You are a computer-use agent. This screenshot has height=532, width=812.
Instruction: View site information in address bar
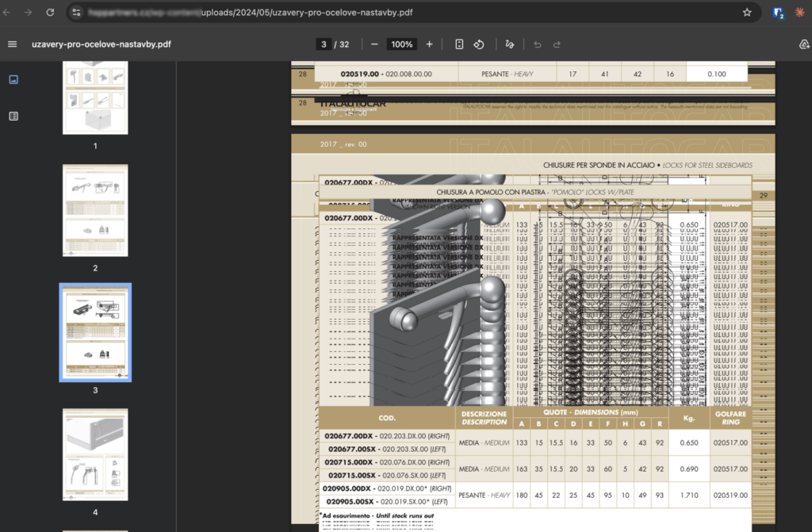point(77,13)
